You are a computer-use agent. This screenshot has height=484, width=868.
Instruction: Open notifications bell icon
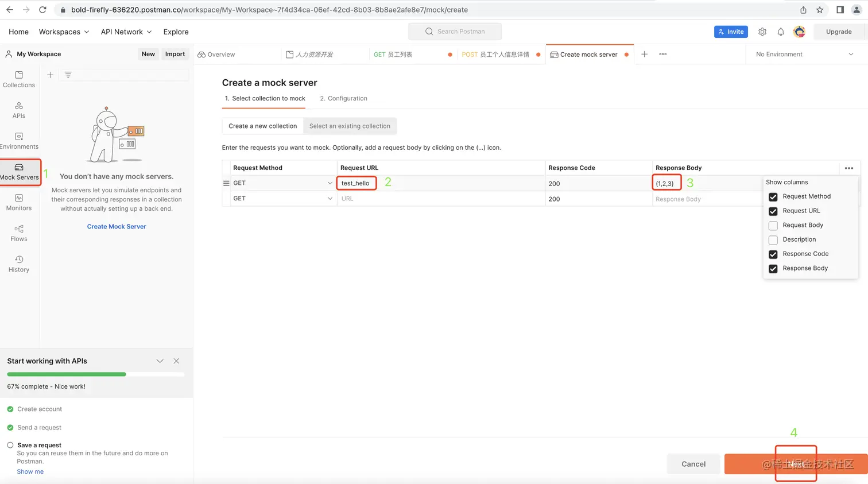click(x=781, y=32)
